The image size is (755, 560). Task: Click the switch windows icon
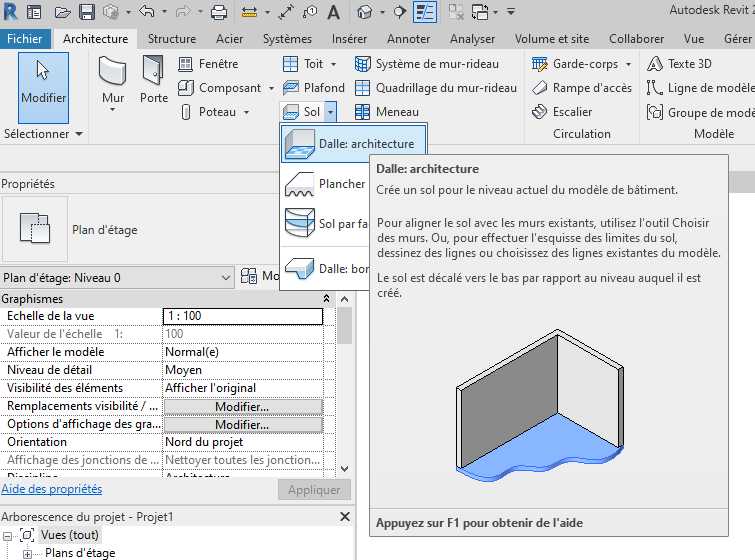(480, 12)
